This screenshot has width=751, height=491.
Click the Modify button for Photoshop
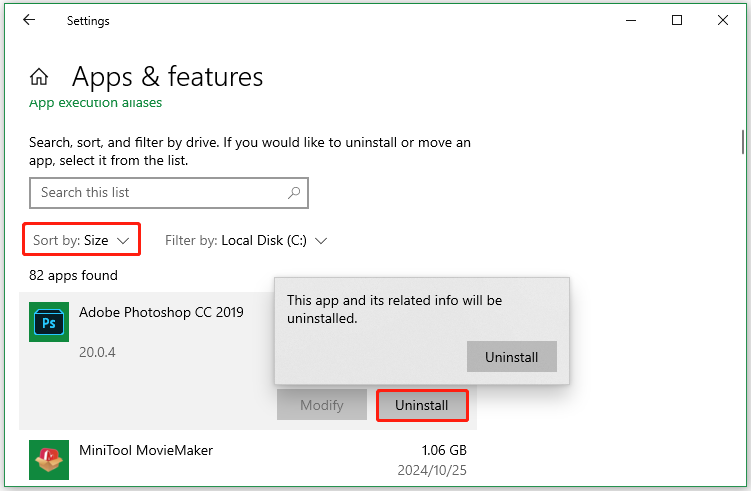coord(322,405)
